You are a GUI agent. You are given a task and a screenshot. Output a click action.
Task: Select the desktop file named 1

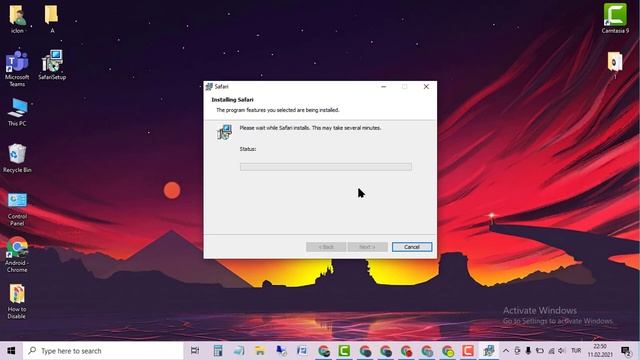point(615,65)
